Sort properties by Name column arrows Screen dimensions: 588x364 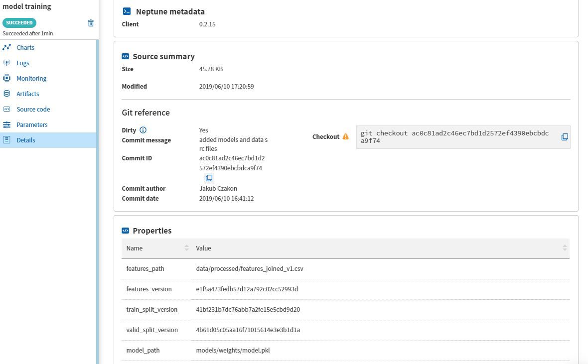point(186,248)
